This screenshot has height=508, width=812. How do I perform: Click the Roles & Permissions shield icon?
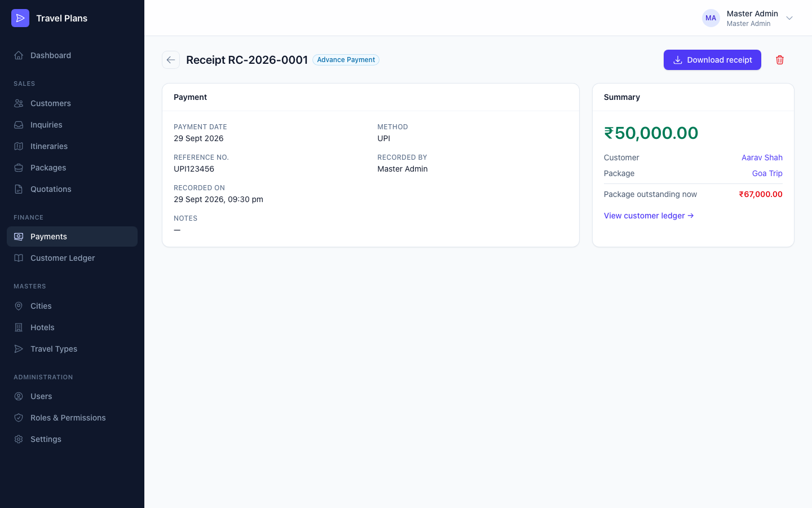click(19, 418)
